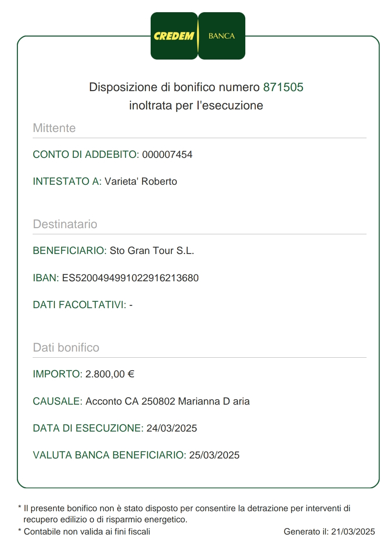Click the Dati bonifico section heading
The width and height of the screenshot is (392, 546).
click(66, 348)
